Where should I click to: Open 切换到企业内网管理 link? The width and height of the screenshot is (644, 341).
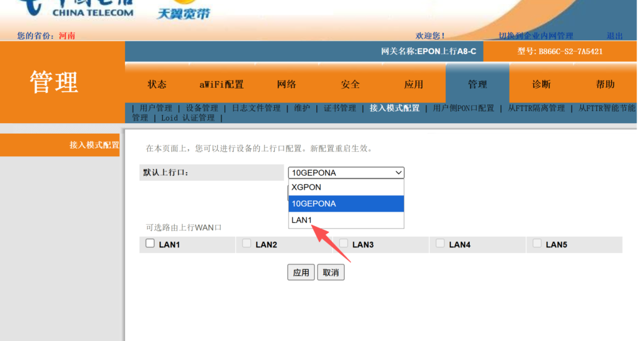point(536,36)
